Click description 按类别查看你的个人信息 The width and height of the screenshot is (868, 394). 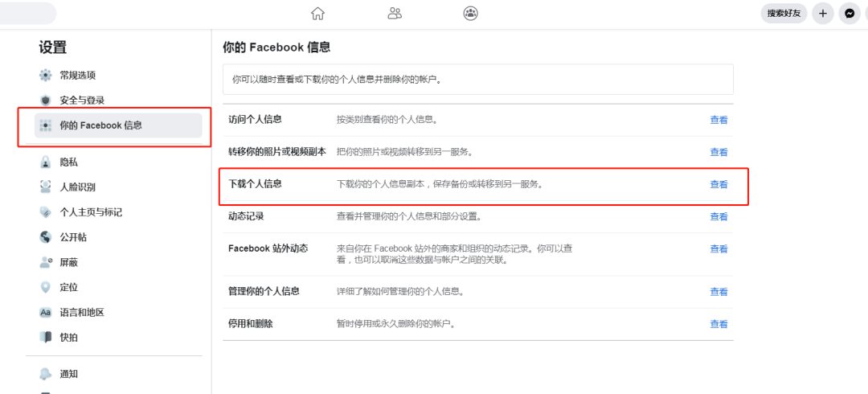[387, 119]
